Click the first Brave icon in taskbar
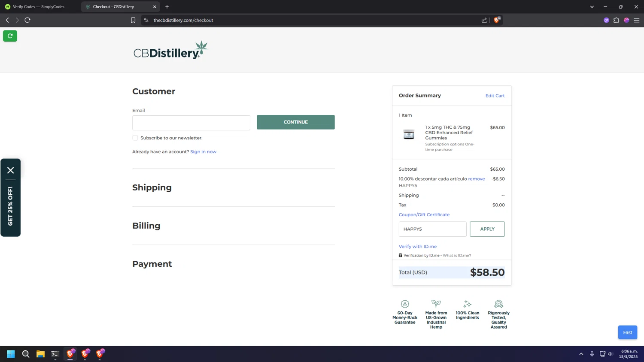The height and width of the screenshot is (362, 644). click(70, 353)
